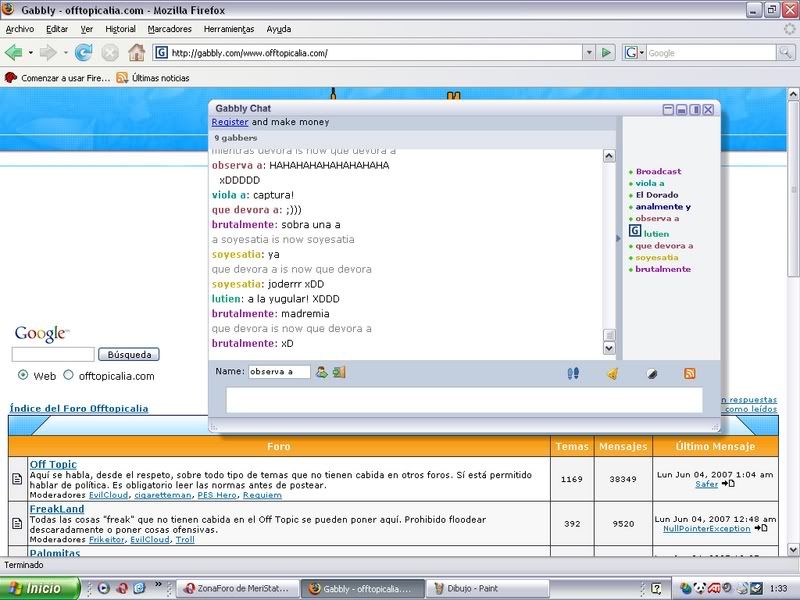Click the chat scrollbar down arrow
Viewport: 800px width, 600px height.
(609, 349)
